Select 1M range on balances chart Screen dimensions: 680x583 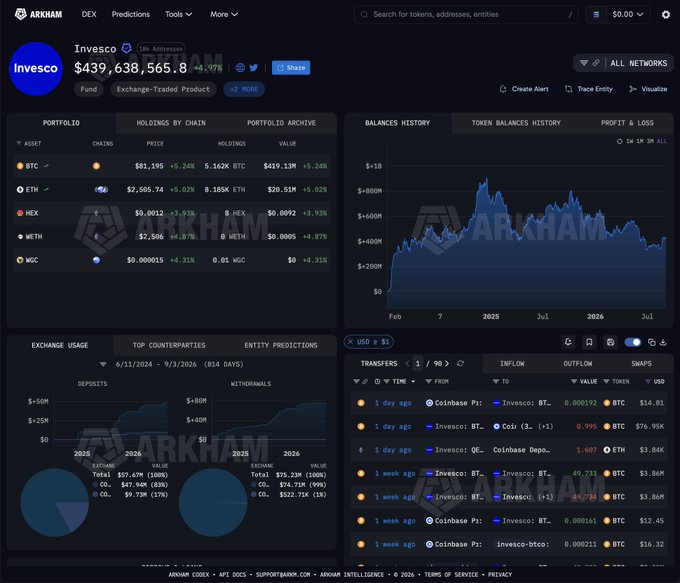(x=640, y=141)
